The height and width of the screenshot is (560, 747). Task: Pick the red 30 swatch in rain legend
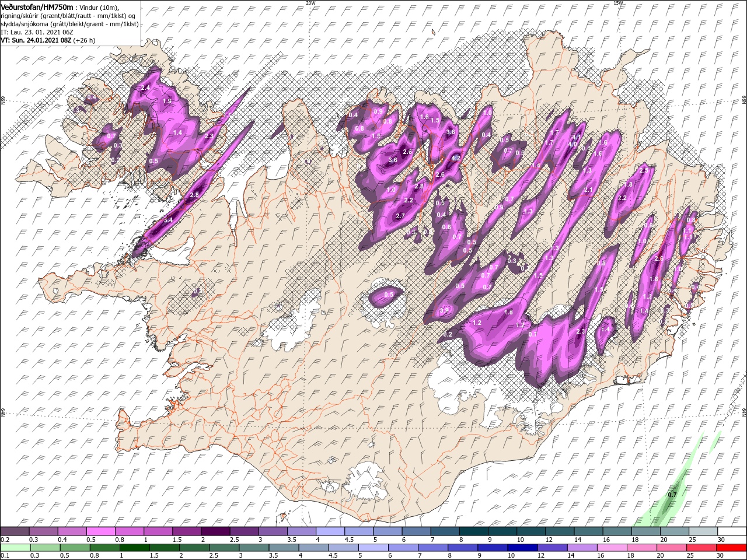tap(731, 548)
